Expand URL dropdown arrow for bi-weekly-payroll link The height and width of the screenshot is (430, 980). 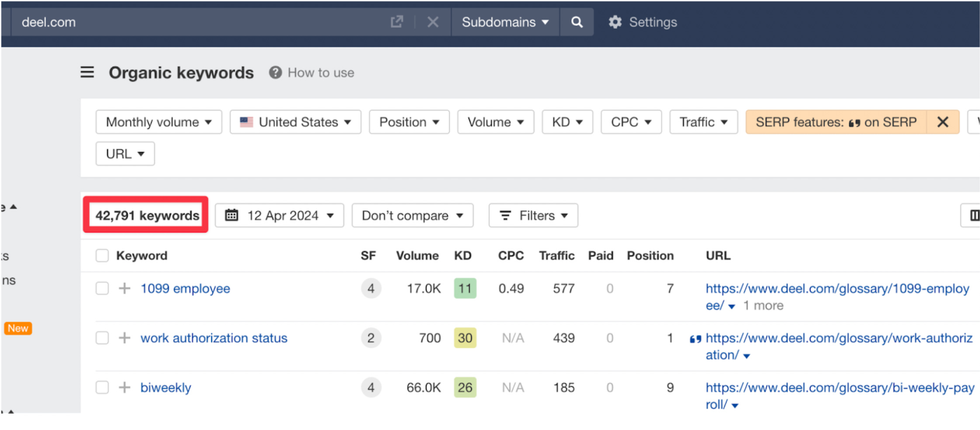coord(735,406)
